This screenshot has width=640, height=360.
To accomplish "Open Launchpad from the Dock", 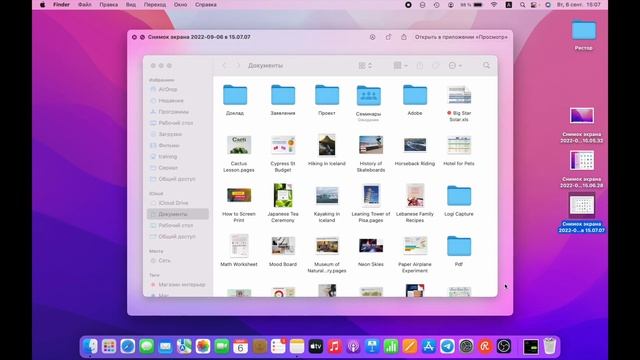I will tap(109, 347).
